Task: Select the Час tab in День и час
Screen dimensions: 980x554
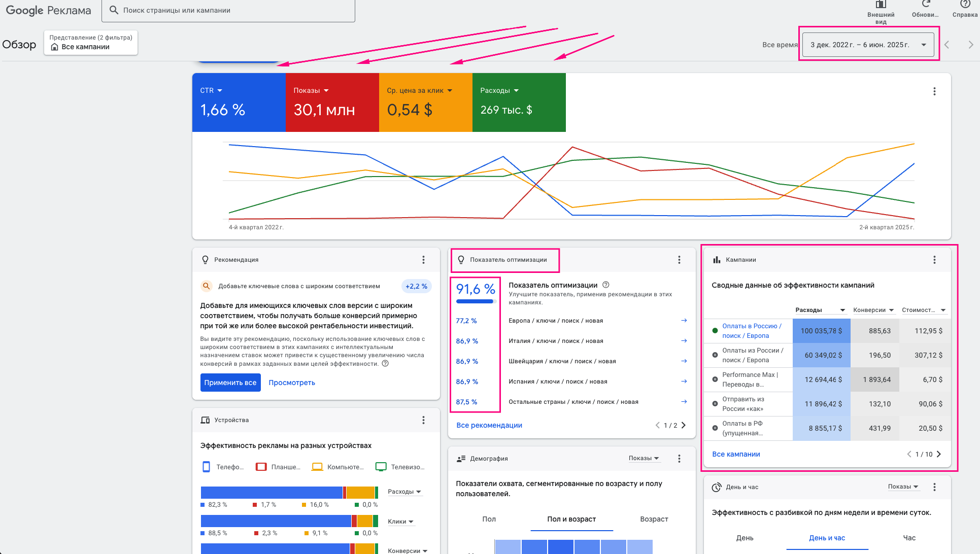Action: coord(909,538)
